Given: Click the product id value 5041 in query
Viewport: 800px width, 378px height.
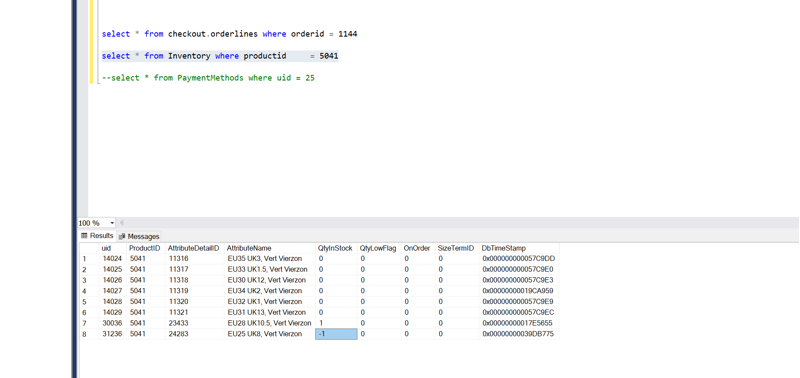Looking at the screenshot, I should coord(329,56).
